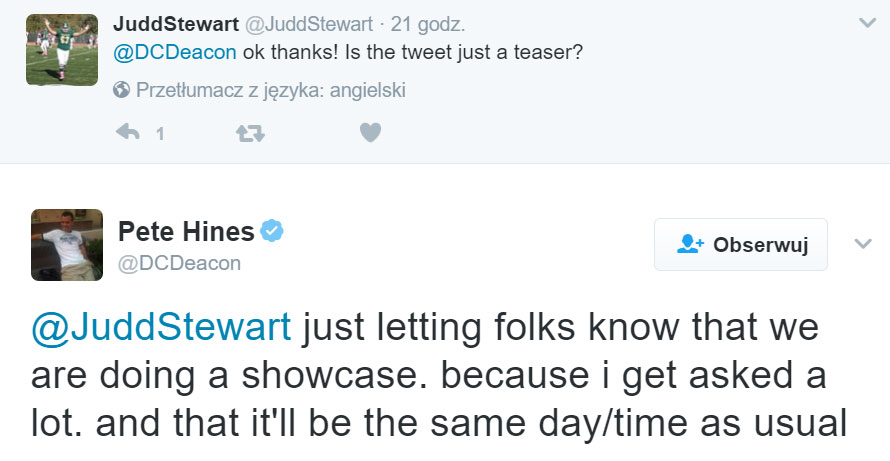Open Pete Hines' profile avatar
The width and height of the screenshot is (890, 461).
(x=67, y=244)
